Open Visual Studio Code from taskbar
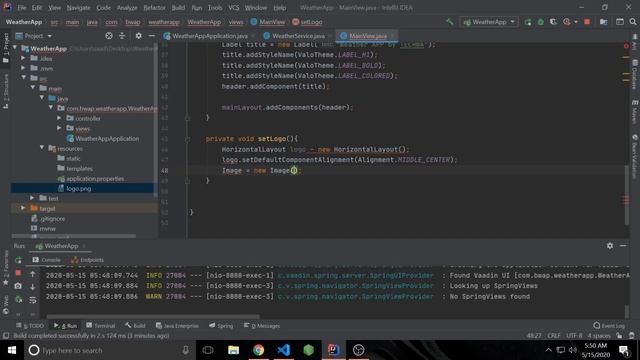Image resolution: width=640 pixels, height=360 pixels. point(284,350)
